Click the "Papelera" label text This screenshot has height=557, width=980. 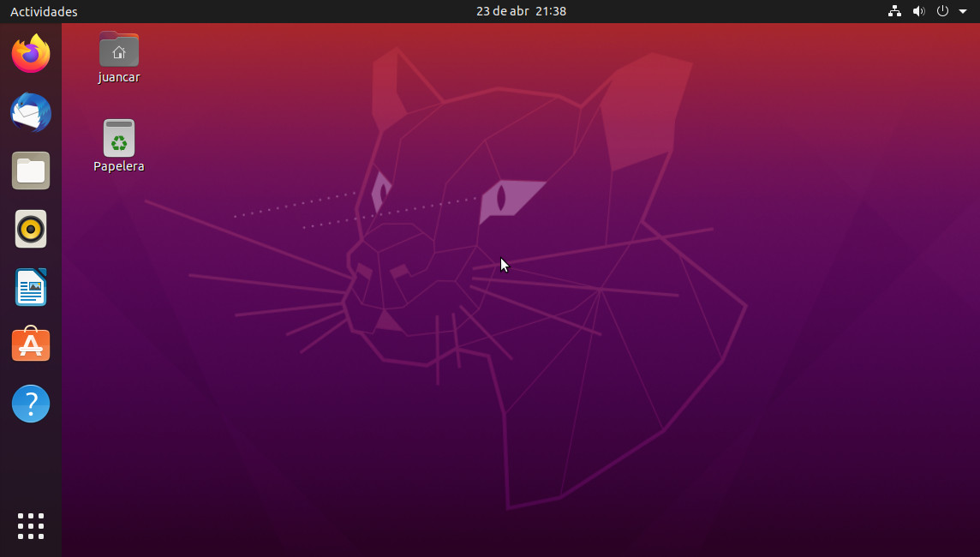[x=119, y=166]
